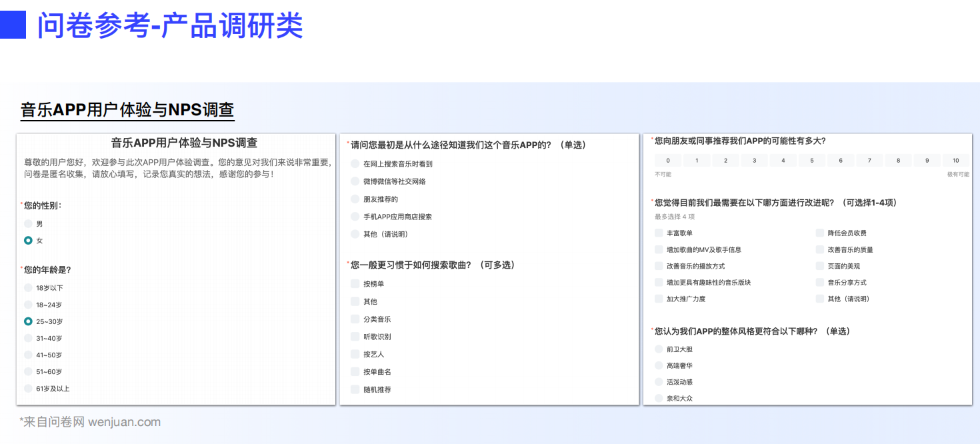Select score 5 on the recommendation scale
Image resolution: width=980 pixels, height=444 pixels.
[x=811, y=160]
